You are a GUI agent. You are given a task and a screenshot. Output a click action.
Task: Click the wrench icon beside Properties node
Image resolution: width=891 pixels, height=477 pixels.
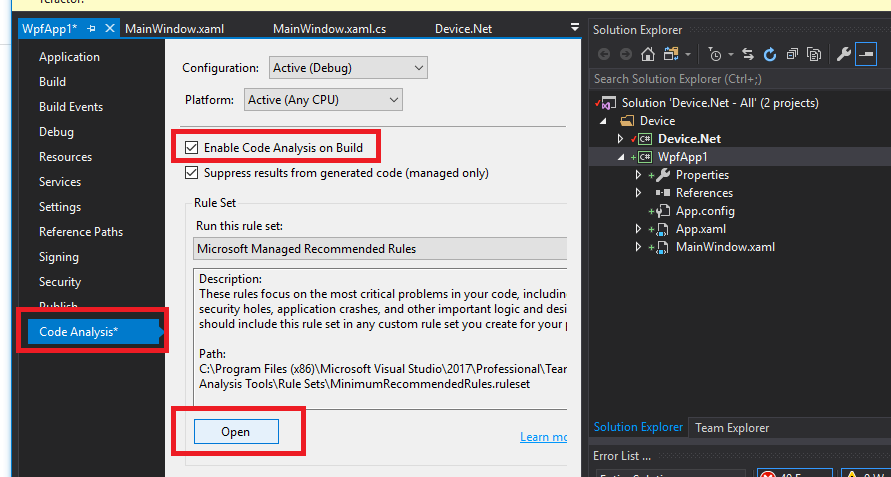663,175
